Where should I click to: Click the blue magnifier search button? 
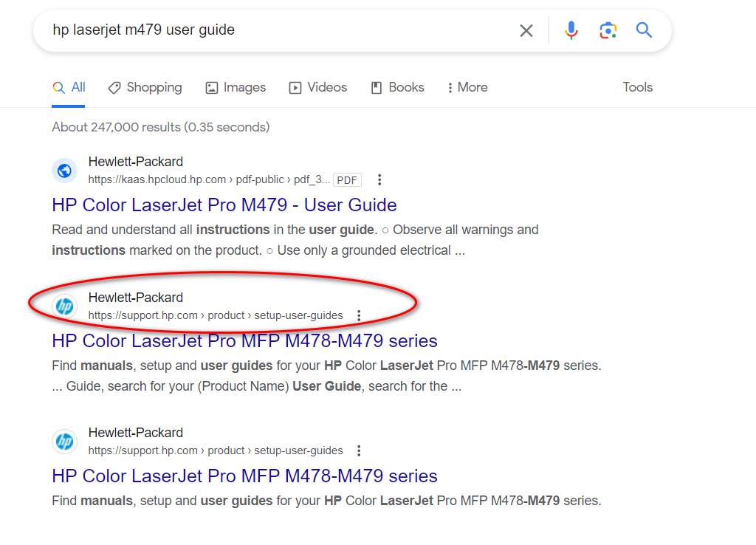click(x=645, y=30)
